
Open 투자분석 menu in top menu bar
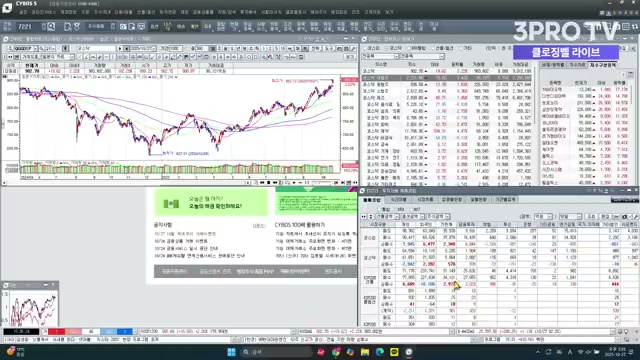(x=248, y=12)
